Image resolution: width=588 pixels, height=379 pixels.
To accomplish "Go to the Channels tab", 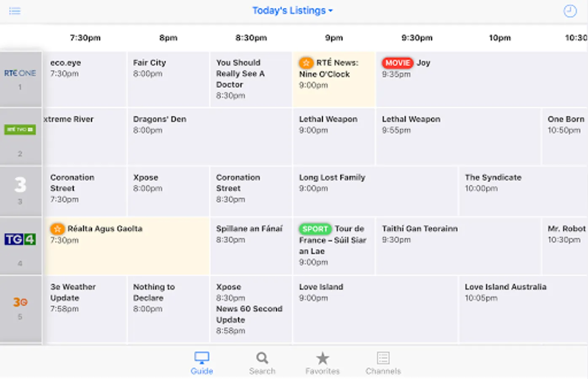I will pyautogui.click(x=383, y=363).
